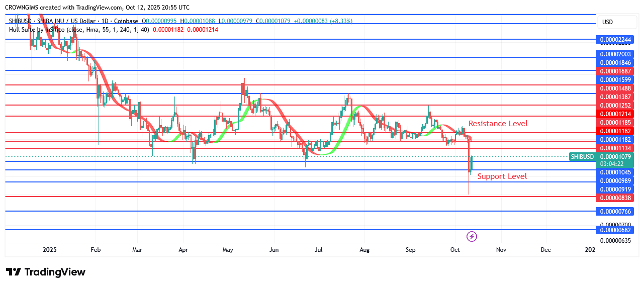Click the 0.00002244 blue price label
This screenshot has width=644, height=287.
[x=615, y=40]
